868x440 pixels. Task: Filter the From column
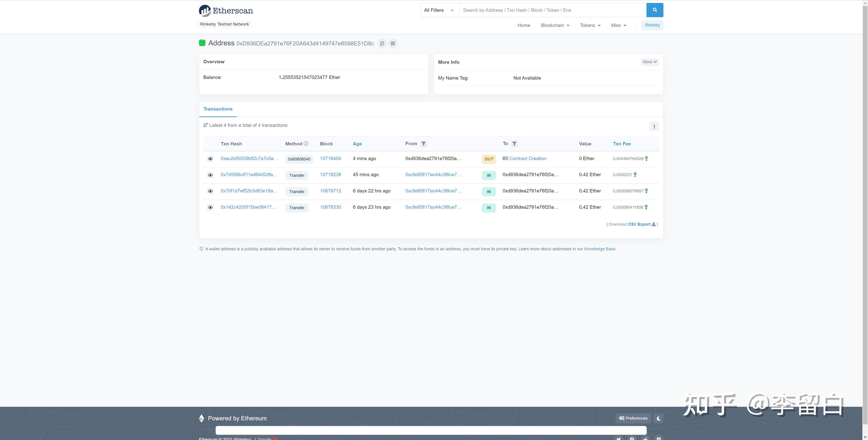click(424, 144)
